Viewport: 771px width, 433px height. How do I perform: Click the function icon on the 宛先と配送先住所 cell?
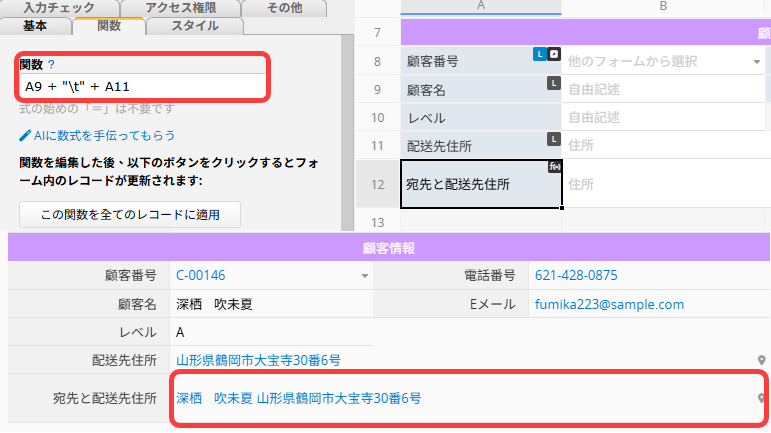pos(555,167)
